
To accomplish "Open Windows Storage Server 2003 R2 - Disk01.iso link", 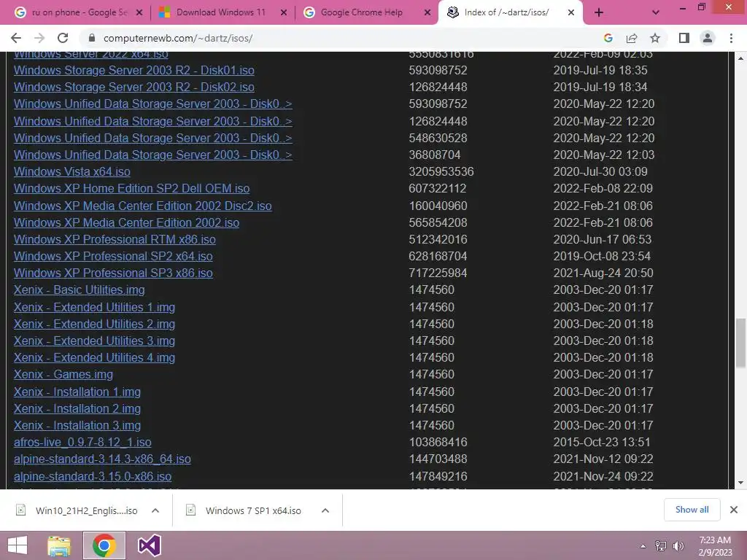I will click(x=134, y=71).
